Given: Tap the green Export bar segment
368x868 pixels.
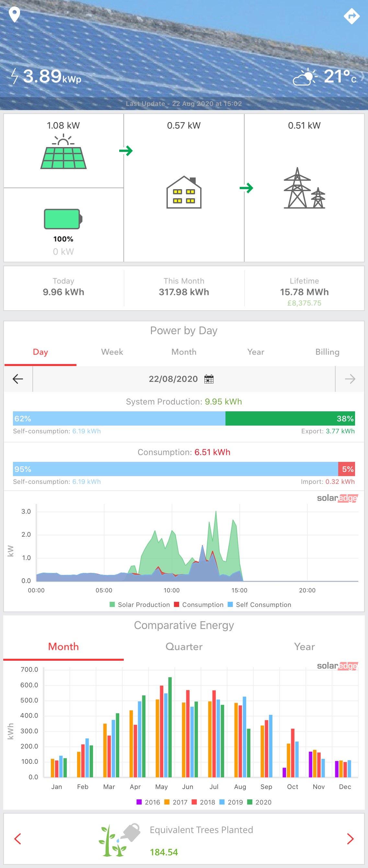Looking at the screenshot, I should pos(290,418).
